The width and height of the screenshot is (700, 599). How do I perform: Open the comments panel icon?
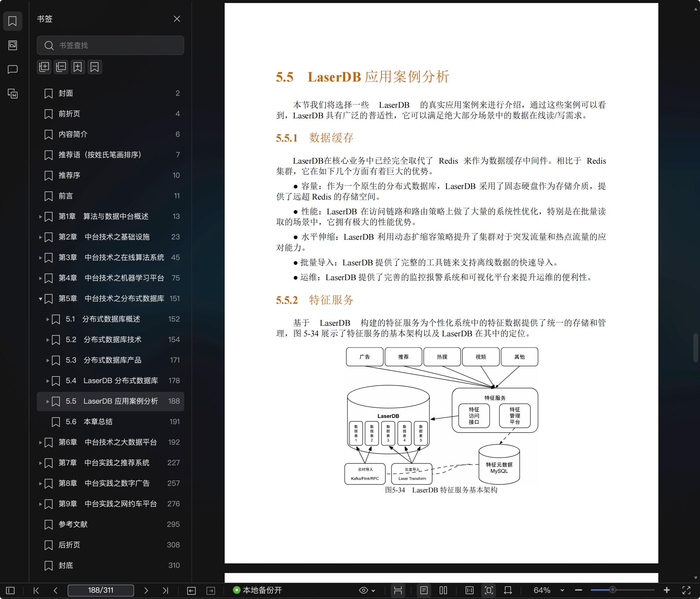pyautogui.click(x=12, y=69)
